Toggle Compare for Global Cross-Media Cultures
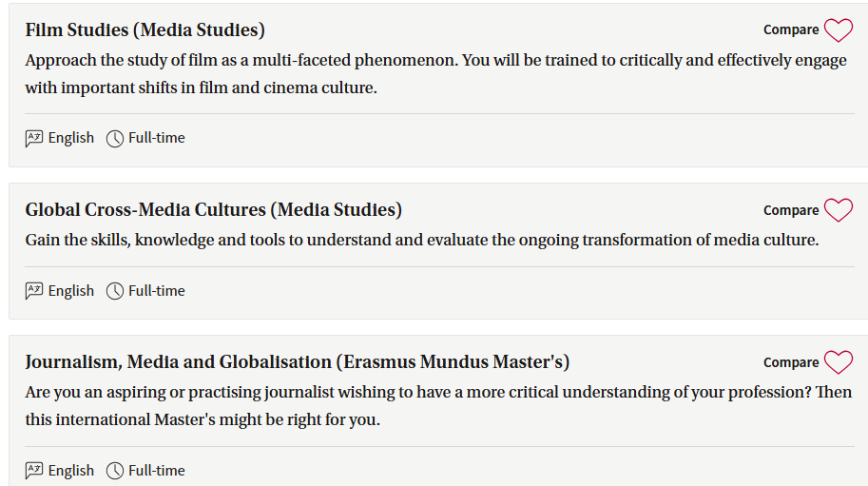Image resolution: width=868 pixels, height=486 pixels. 791,210
